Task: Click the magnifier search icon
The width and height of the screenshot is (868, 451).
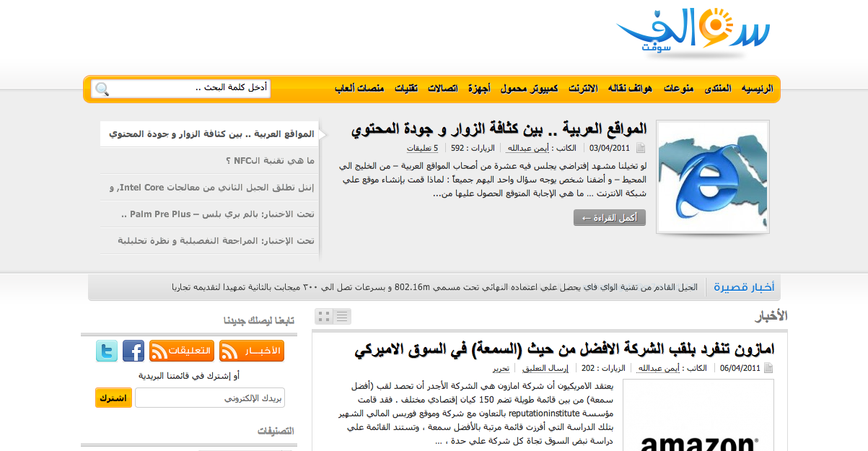Action: point(102,89)
